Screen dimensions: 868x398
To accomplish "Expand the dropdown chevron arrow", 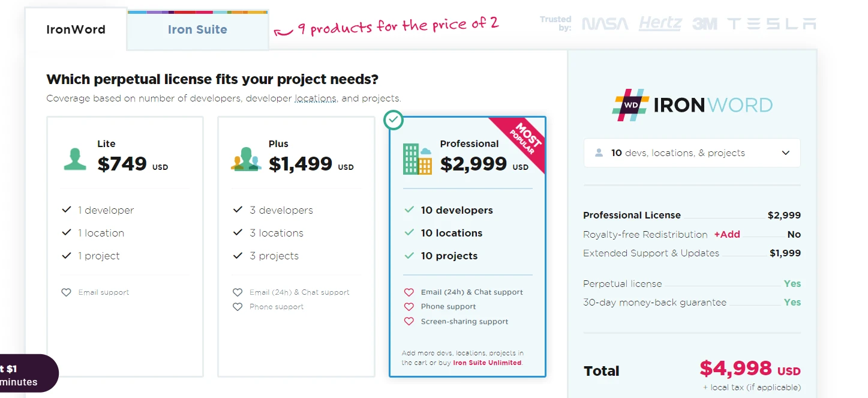I will point(786,153).
